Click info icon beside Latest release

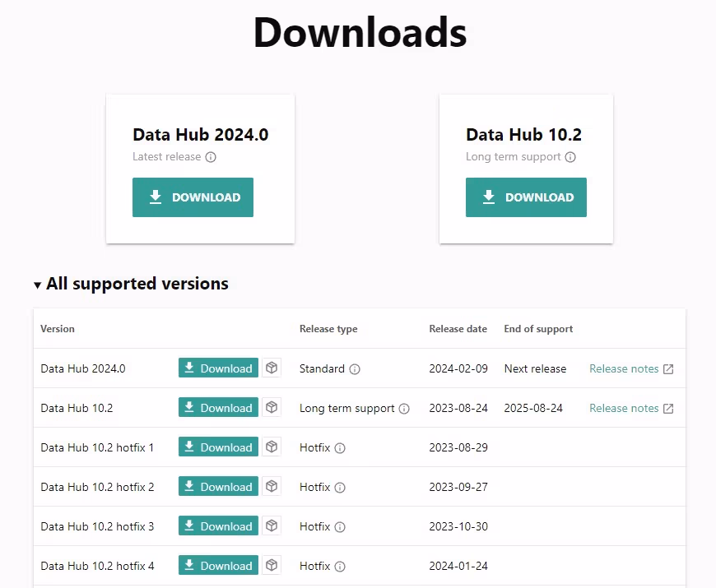[x=211, y=157]
